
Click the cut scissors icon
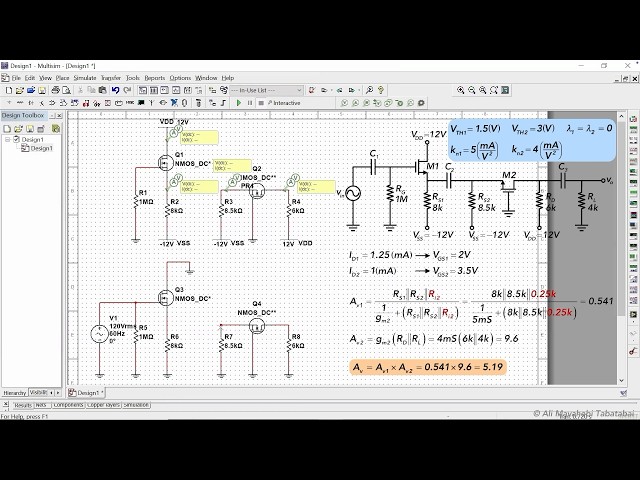click(x=80, y=90)
